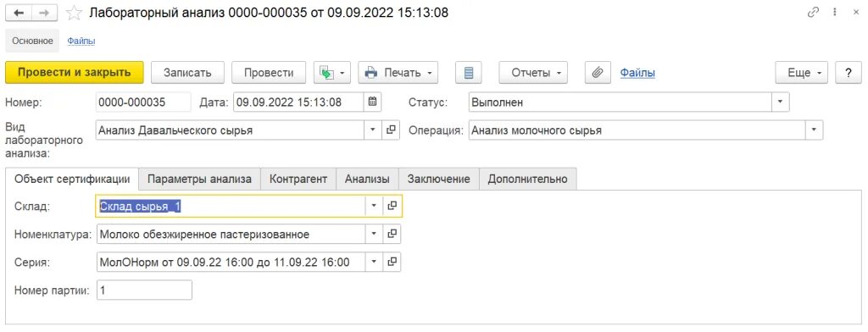Switch to the Дополнительно tab
Screen dimensions: 868x332
point(528,179)
